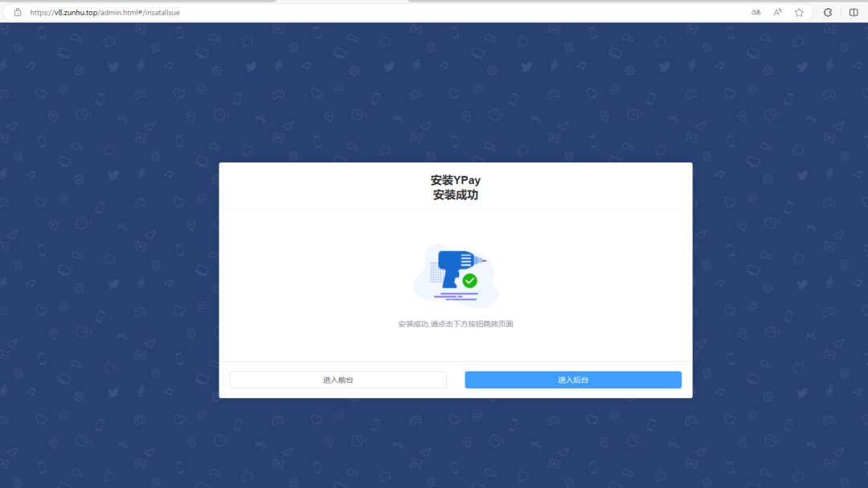Click the 安装成功,请点击下方按钮跳转页面 message
The height and width of the screenshot is (488, 868).
coord(456,324)
